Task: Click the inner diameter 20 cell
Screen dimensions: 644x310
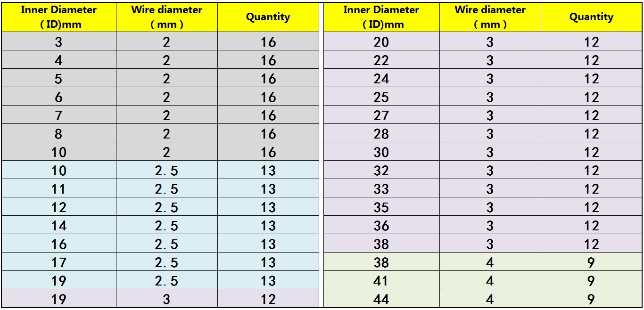Action: pos(381,42)
